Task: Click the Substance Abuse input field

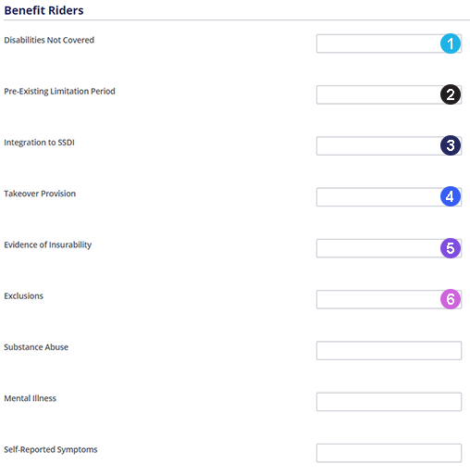Action: click(389, 351)
